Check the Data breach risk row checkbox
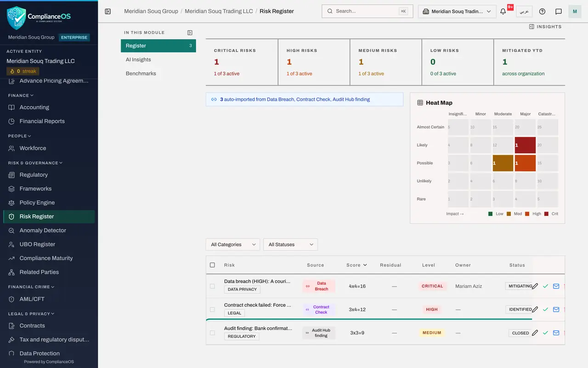Screen dimensions: 588x368 point(212,286)
